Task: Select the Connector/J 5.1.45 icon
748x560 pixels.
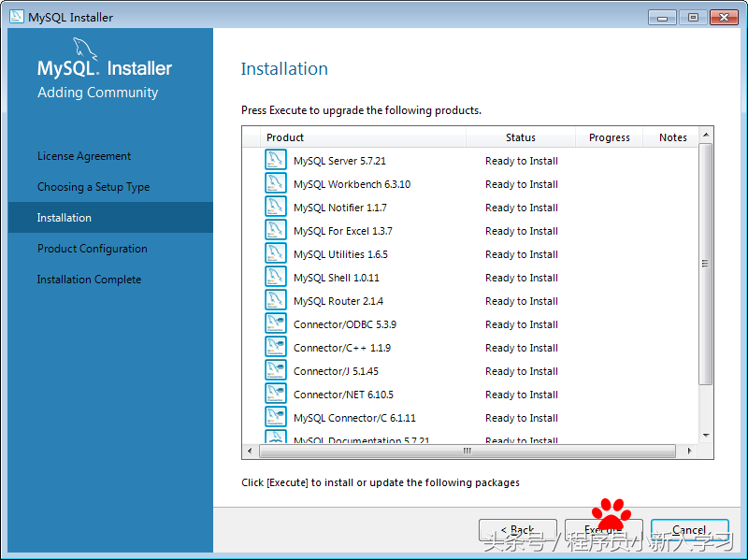Action: point(275,369)
